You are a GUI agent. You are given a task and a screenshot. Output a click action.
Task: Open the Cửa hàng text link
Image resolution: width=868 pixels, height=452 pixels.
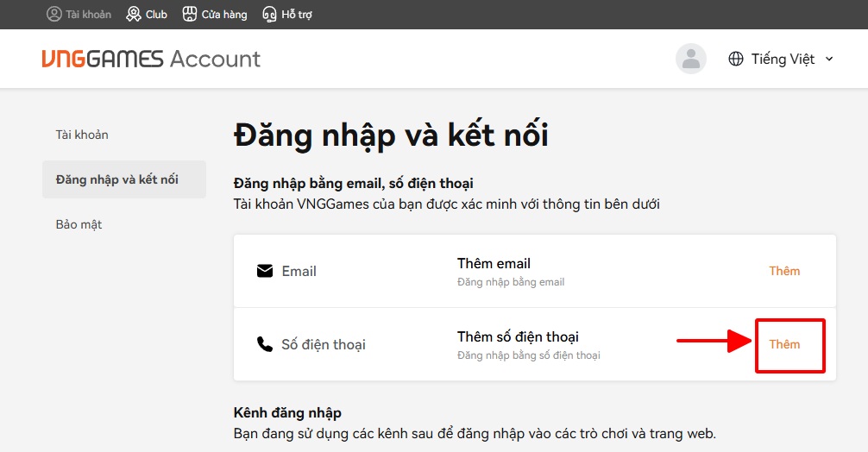tap(224, 14)
